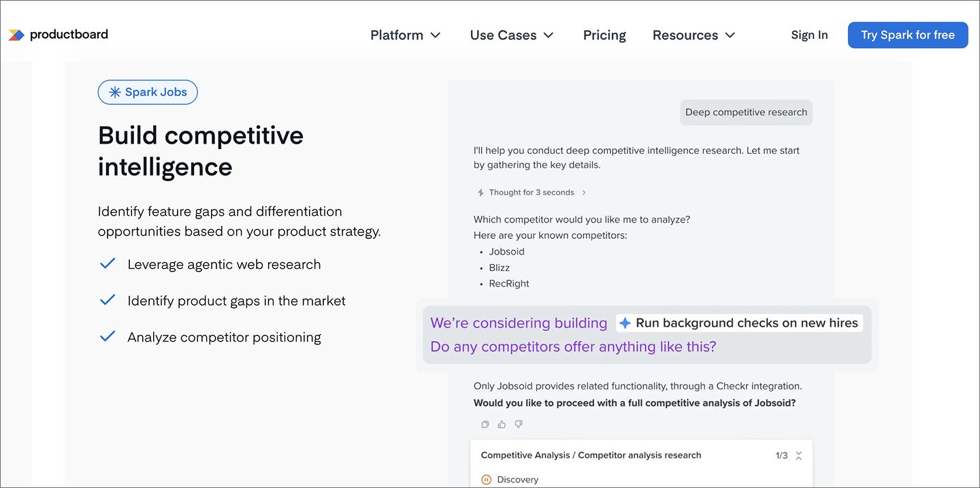Open the Platform dropdown

(405, 35)
